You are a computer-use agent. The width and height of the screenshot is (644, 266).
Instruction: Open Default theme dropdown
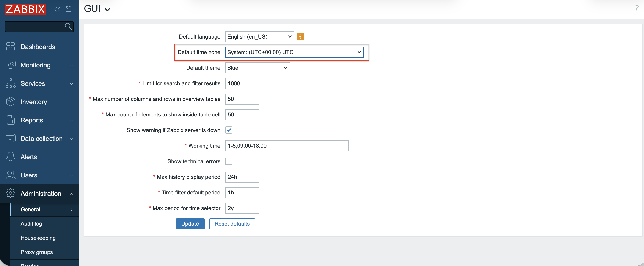click(257, 68)
